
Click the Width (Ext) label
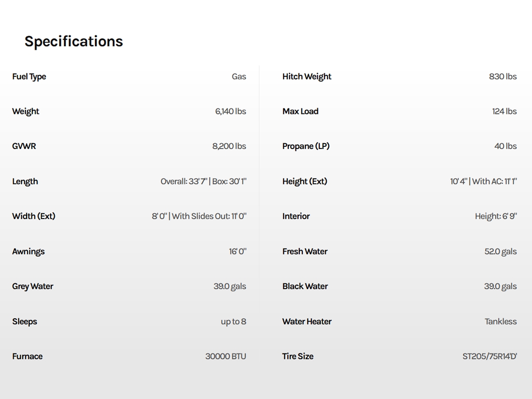[x=34, y=216]
